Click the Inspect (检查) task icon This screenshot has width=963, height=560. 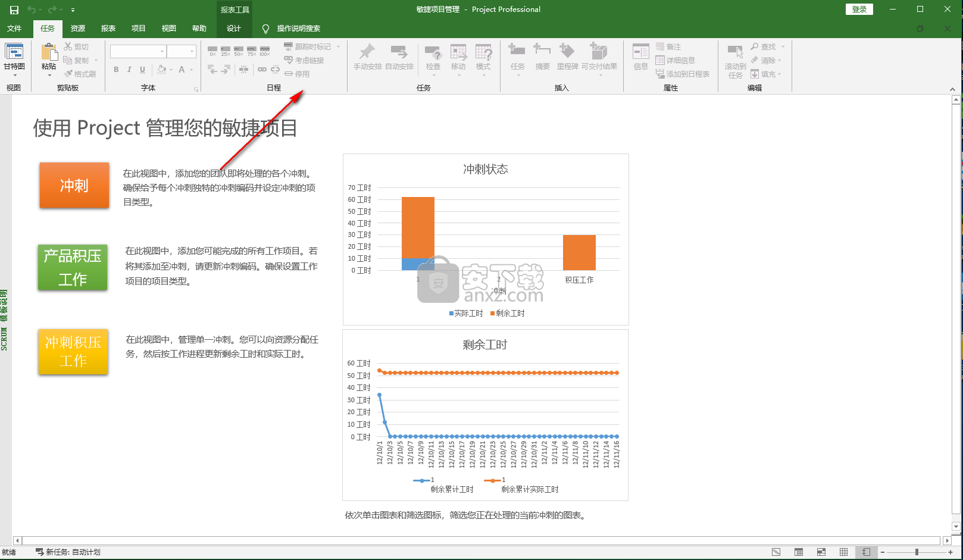coord(433,52)
